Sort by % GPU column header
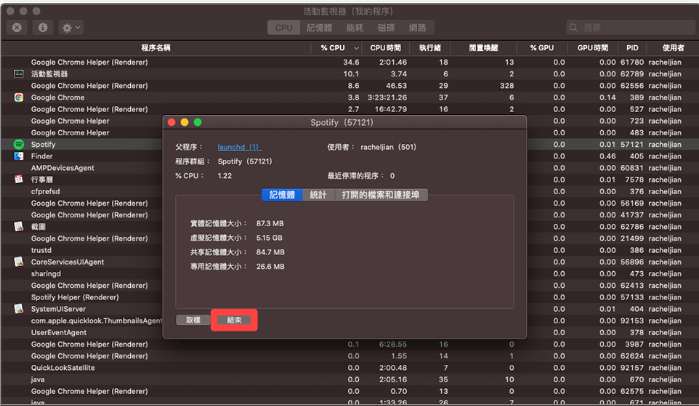This screenshot has width=699, height=406. pos(542,48)
